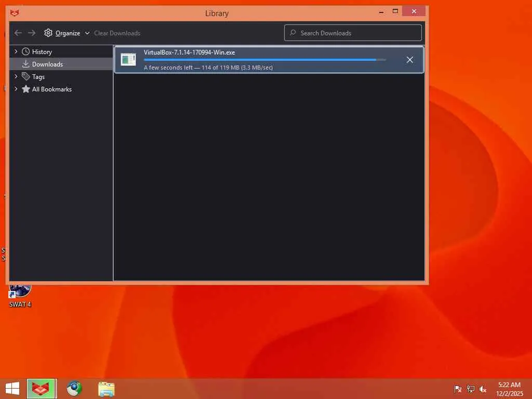Screen dimensions: 532x399
Task: Click the Library window logo icon
Action: tap(15, 13)
